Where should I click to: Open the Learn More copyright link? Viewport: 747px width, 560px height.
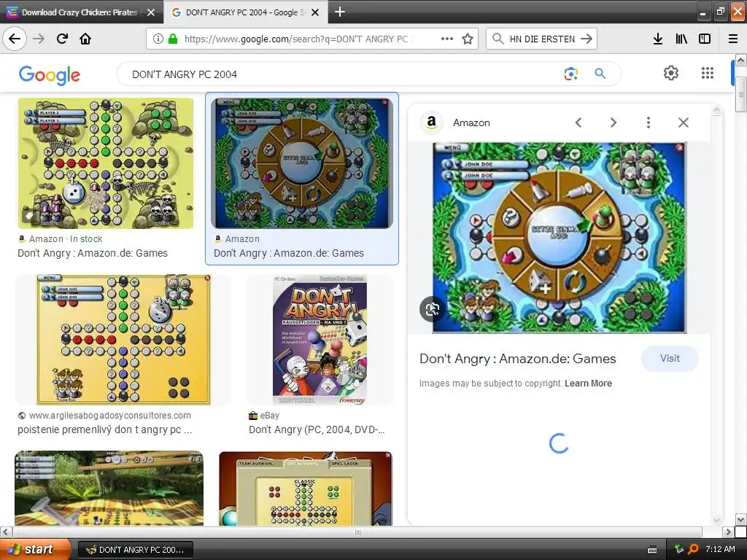588,384
